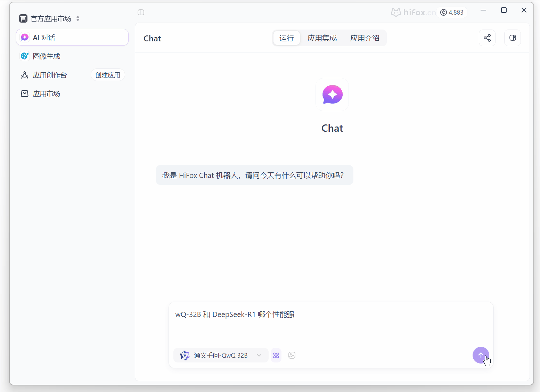Click the credits coin balance 4,883

452,13
